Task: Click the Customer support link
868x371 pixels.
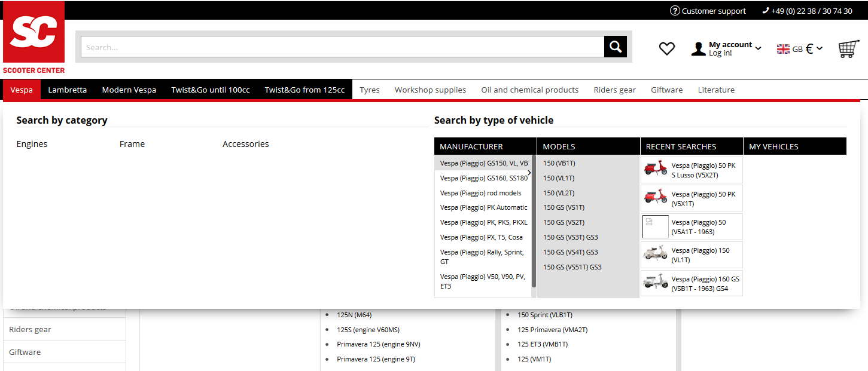Action: point(714,11)
